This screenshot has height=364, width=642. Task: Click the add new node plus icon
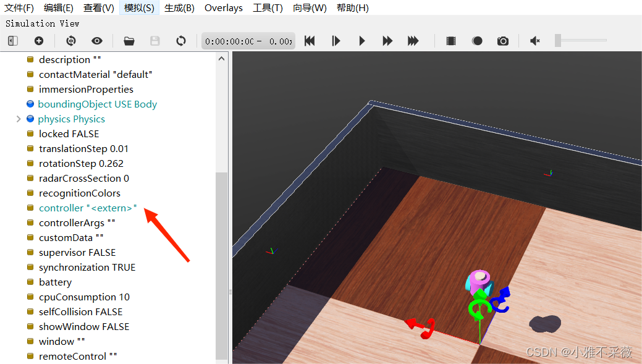[x=39, y=41]
